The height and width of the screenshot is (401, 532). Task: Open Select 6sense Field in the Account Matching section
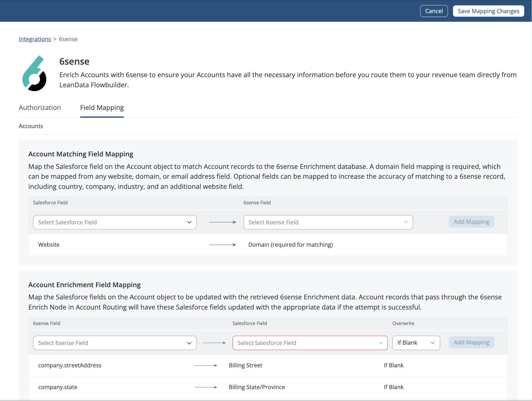coord(328,222)
